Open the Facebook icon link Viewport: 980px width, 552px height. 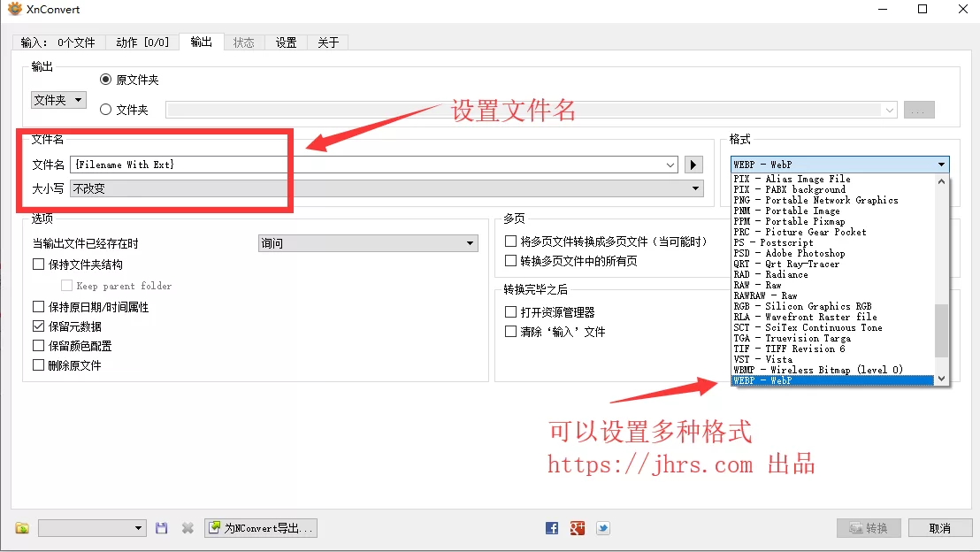[552, 528]
